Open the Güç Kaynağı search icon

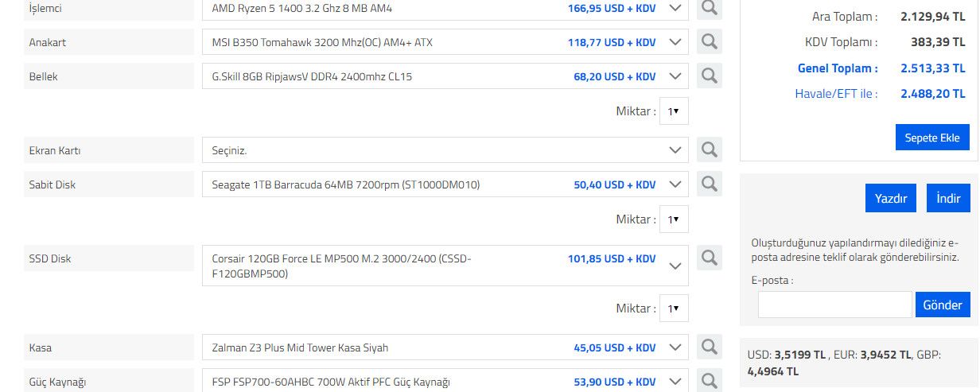pos(710,380)
